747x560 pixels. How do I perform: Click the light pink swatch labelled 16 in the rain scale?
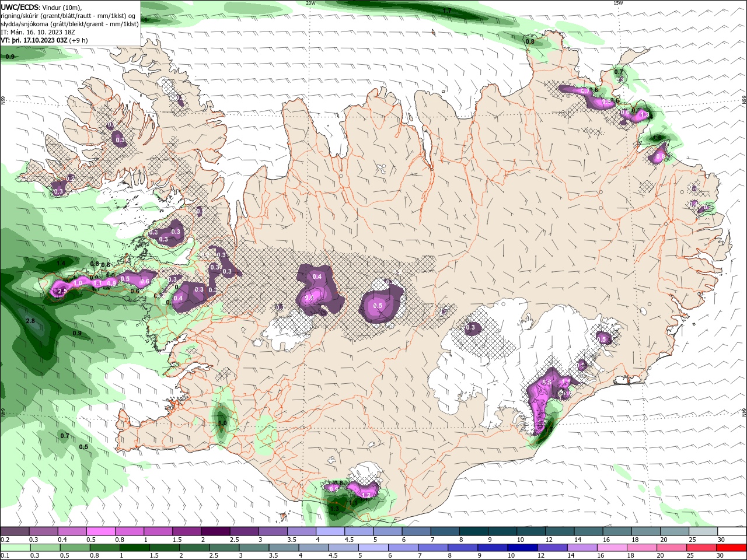(x=613, y=548)
